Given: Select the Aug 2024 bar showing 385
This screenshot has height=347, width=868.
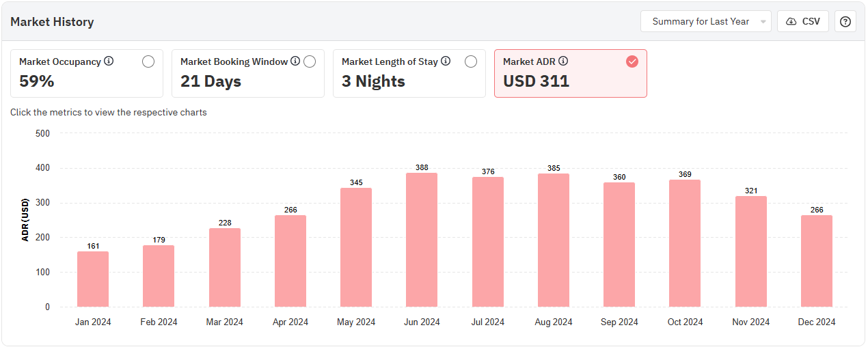Looking at the screenshot, I should (554, 240).
